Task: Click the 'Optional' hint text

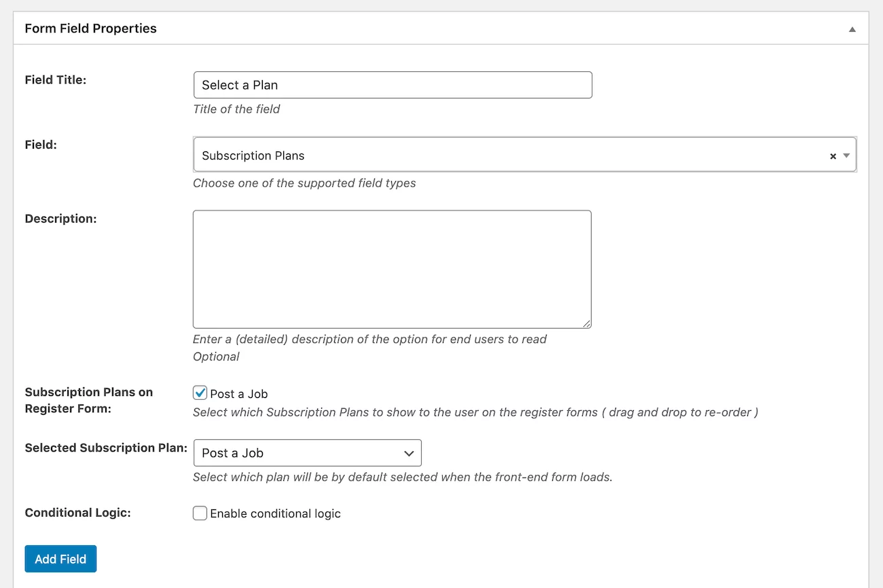Action: (216, 356)
